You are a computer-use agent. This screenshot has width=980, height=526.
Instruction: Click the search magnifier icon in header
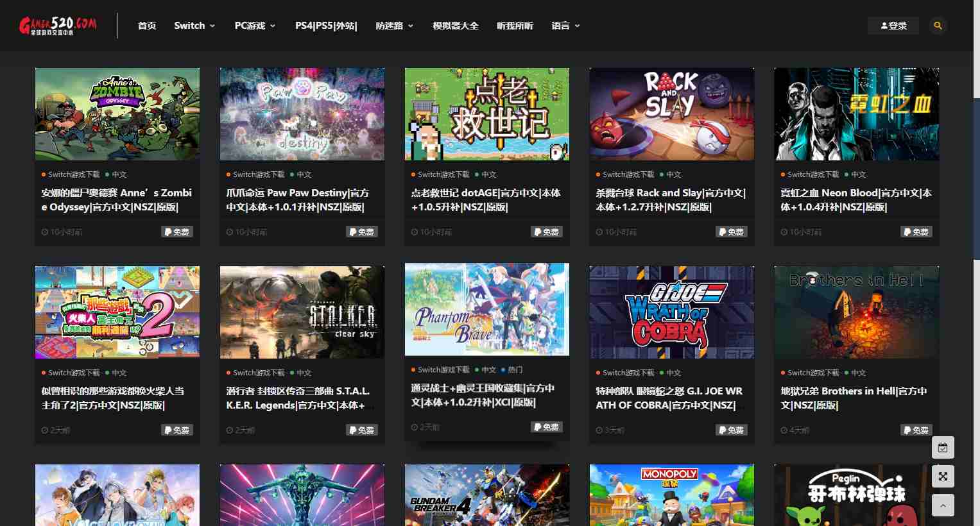[x=938, y=26]
